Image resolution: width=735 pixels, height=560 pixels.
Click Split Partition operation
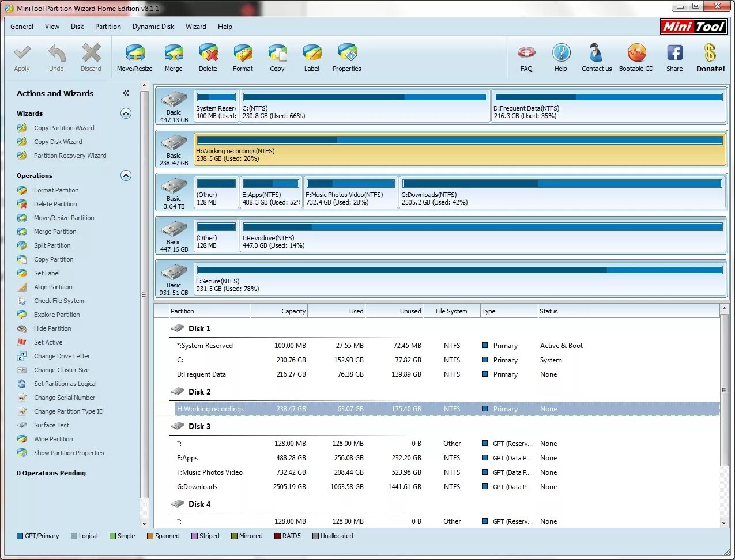(52, 245)
